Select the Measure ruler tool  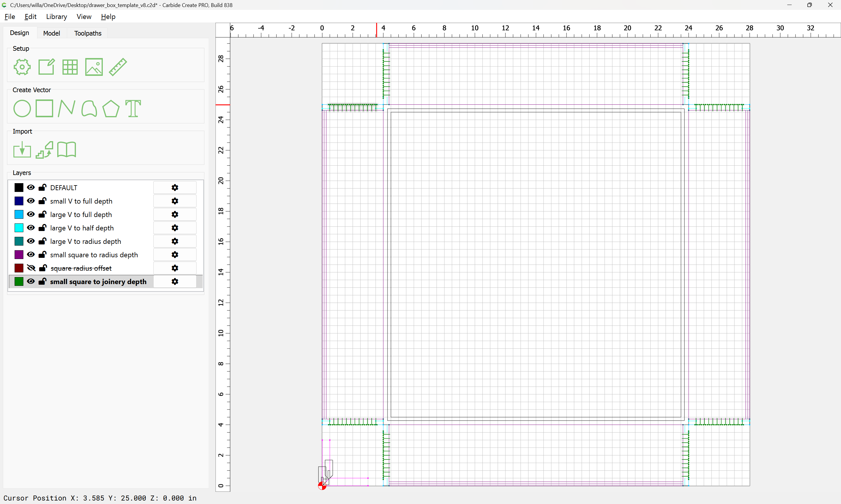[x=118, y=67]
